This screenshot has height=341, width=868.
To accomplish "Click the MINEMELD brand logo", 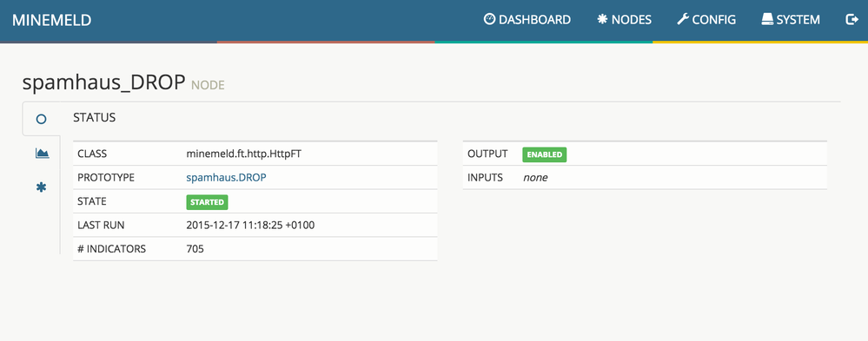I will coord(51,20).
